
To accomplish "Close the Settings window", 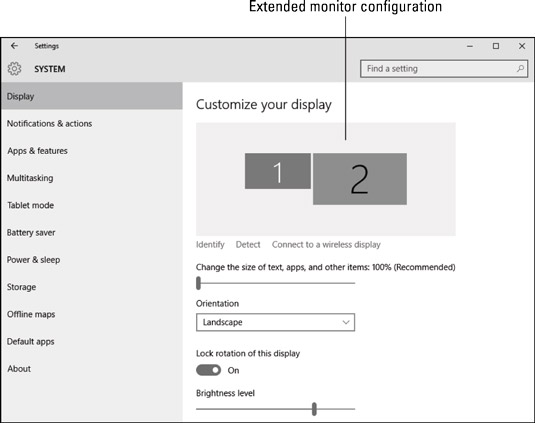I will pyautogui.click(x=522, y=46).
